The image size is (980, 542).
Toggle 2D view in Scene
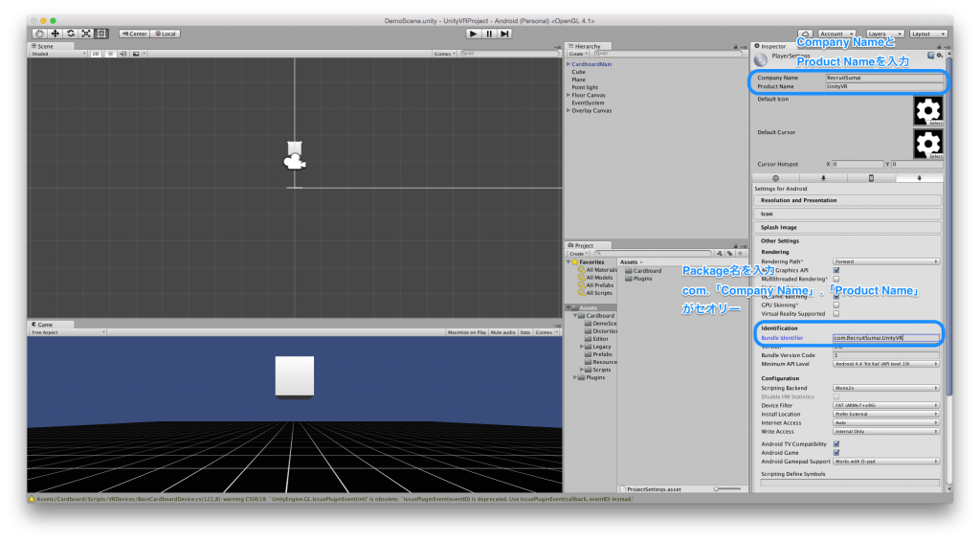(96, 54)
